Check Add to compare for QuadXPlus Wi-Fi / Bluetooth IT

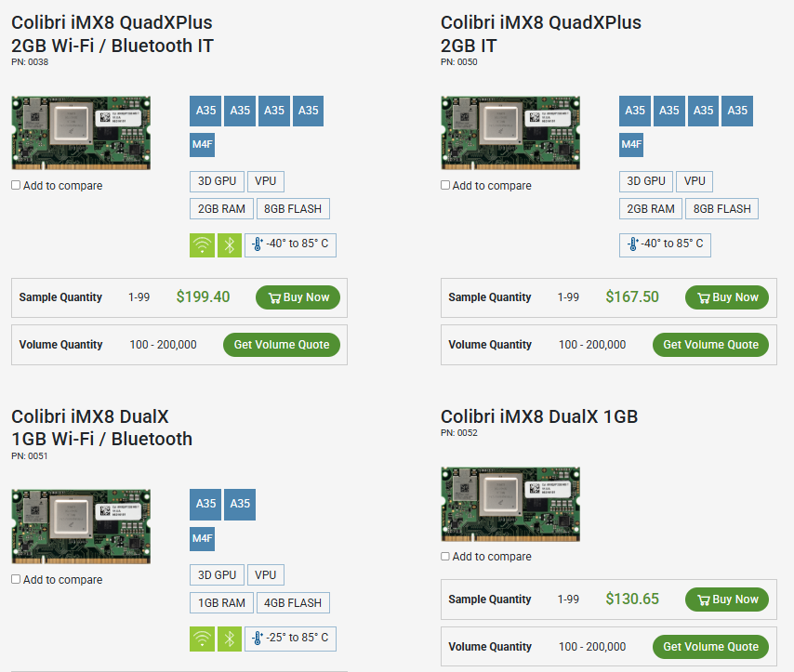[16, 185]
